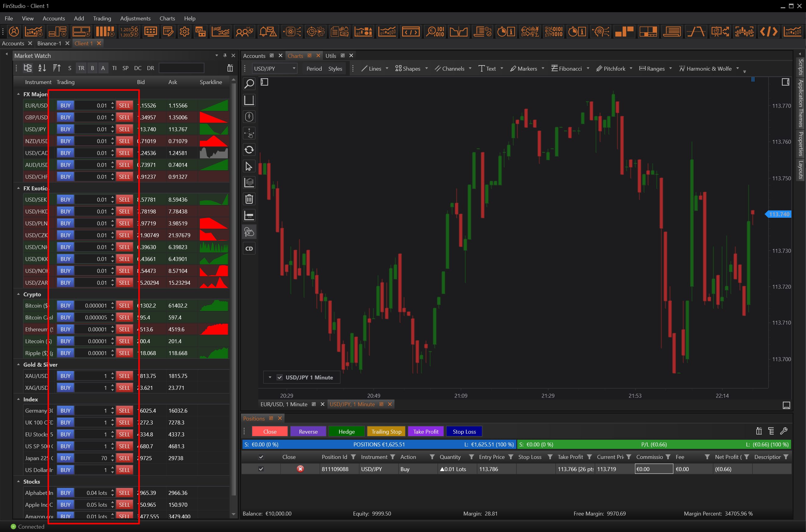Uncheck the position 811109088 row checkbox
The image size is (806, 532).
coord(261,469)
